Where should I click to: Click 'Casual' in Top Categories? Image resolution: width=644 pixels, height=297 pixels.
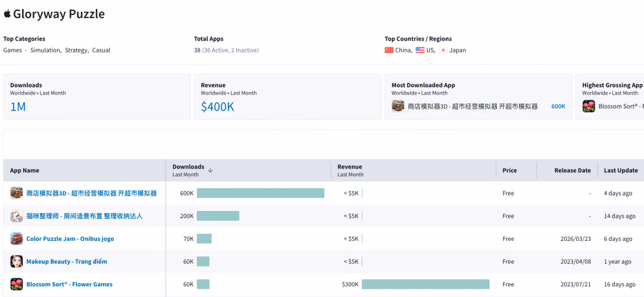point(101,50)
